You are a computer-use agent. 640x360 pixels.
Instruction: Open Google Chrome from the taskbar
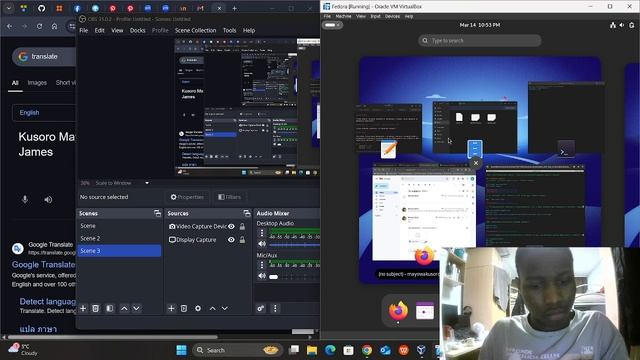(x=367, y=350)
